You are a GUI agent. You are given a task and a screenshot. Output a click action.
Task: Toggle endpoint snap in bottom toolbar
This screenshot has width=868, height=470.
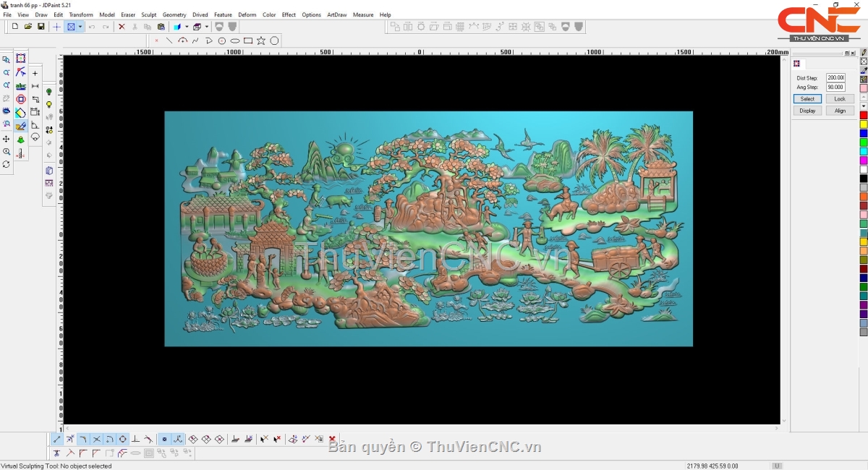click(57, 439)
